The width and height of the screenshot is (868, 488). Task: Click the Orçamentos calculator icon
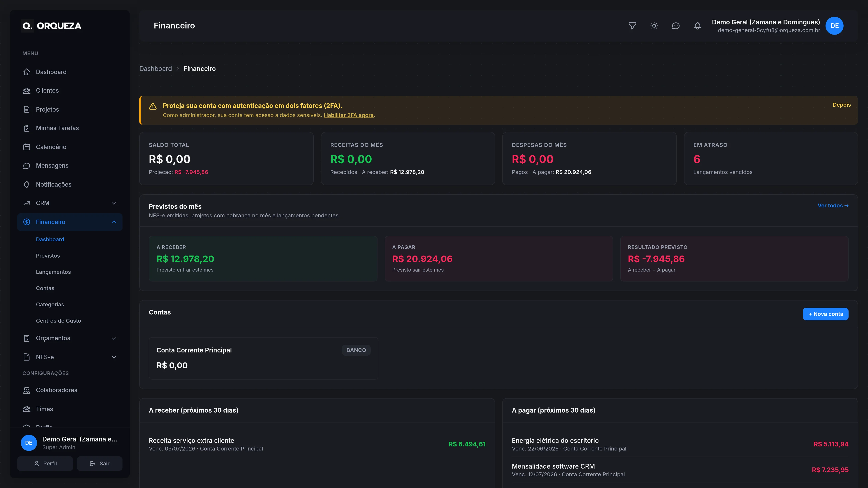click(27, 338)
